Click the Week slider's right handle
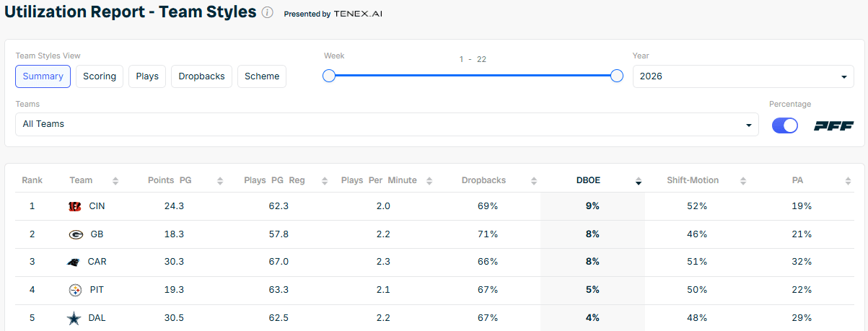This screenshot has height=331, width=868. tap(617, 76)
